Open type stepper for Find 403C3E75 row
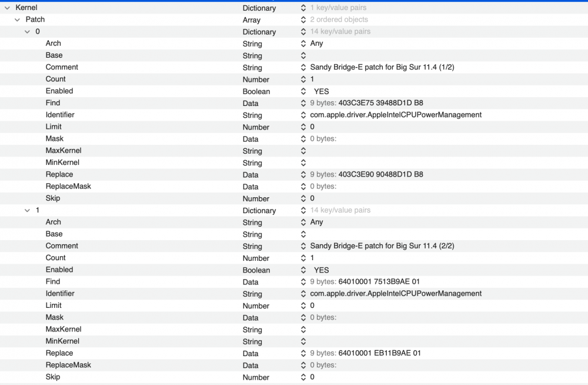588x385 pixels. point(303,103)
